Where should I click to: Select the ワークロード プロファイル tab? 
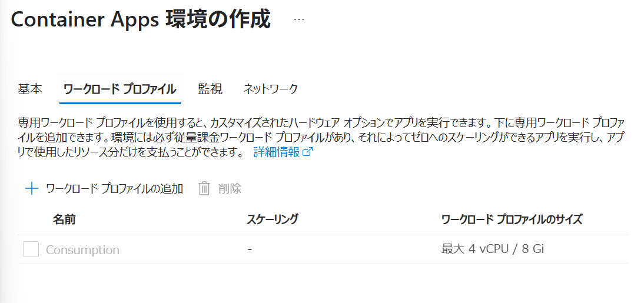[x=120, y=89]
